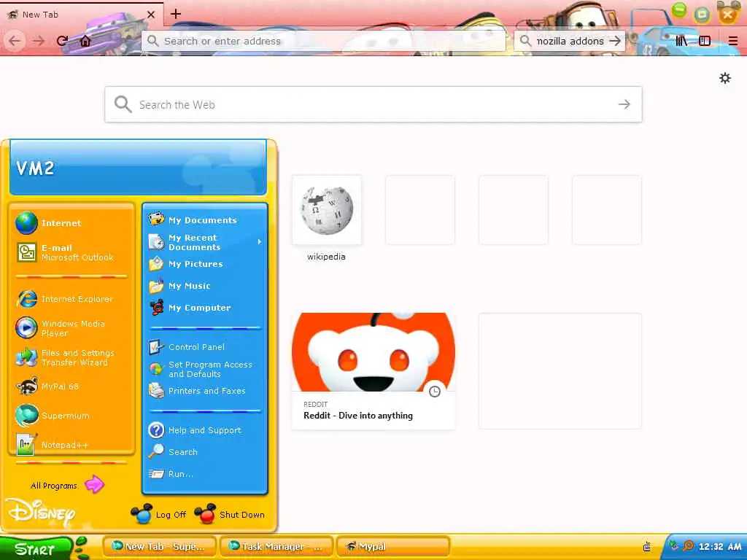Open Windows Media Player
747x560 pixels.
tap(71, 328)
